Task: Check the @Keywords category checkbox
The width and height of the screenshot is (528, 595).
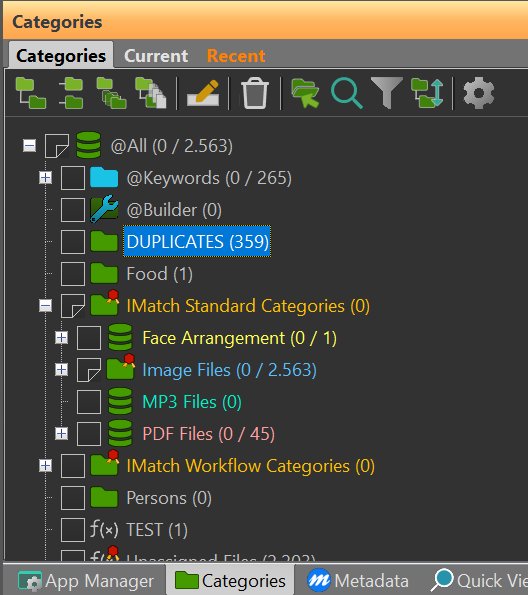Action: 73,178
